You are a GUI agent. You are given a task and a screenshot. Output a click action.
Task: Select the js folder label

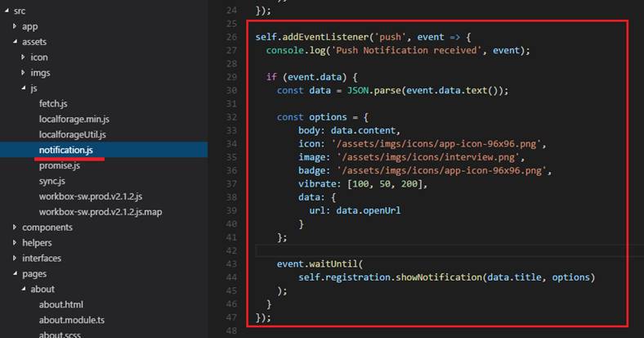(x=34, y=88)
